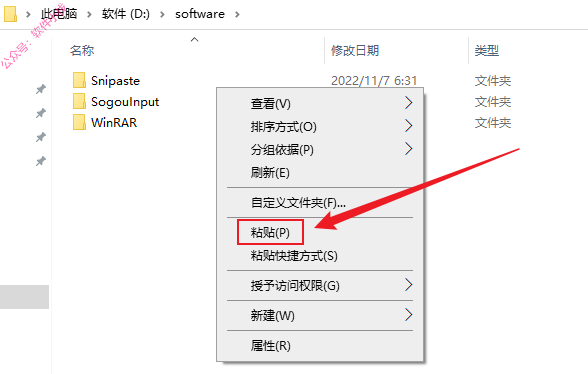Choose 粘贴快捷方式(S) menu entry
This screenshot has height=374, width=588.
point(320,256)
